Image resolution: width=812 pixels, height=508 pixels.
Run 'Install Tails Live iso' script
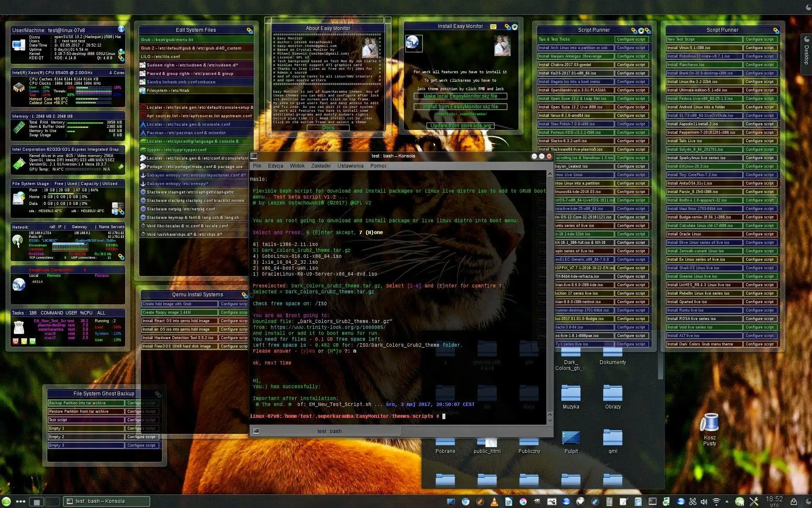click(704, 141)
